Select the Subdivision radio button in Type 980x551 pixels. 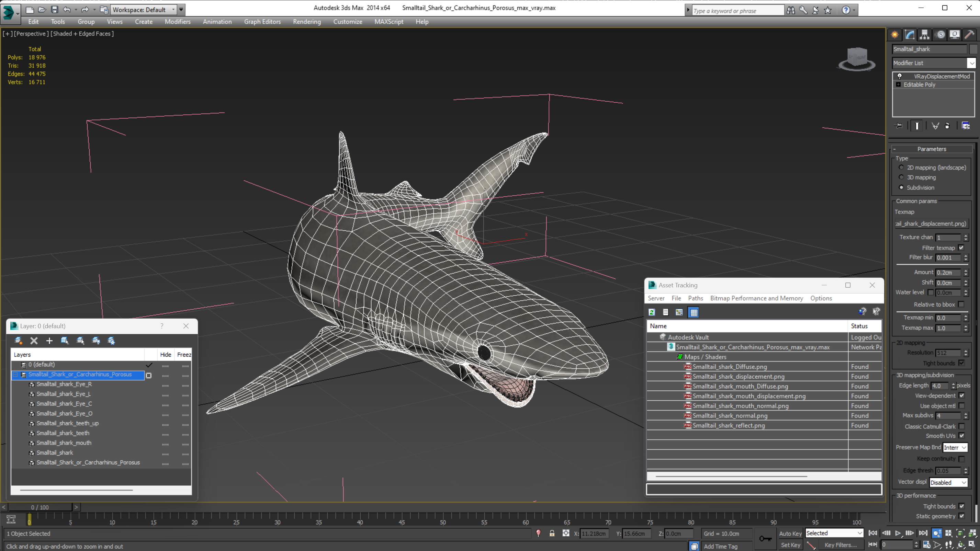click(902, 187)
